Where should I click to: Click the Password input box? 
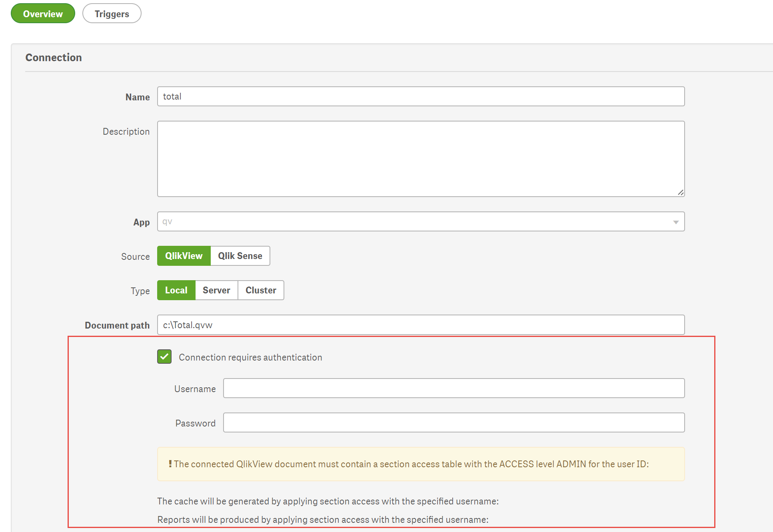pos(454,422)
